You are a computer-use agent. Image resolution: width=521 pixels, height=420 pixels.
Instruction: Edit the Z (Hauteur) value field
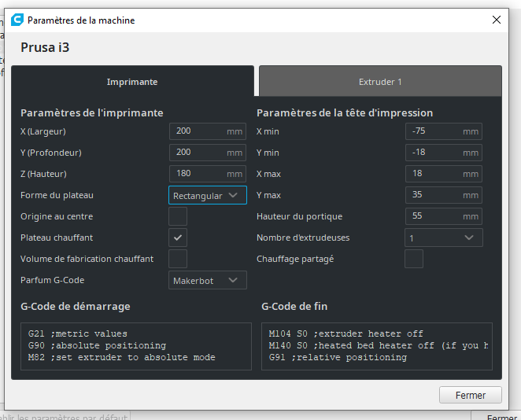(x=207, y=174)
